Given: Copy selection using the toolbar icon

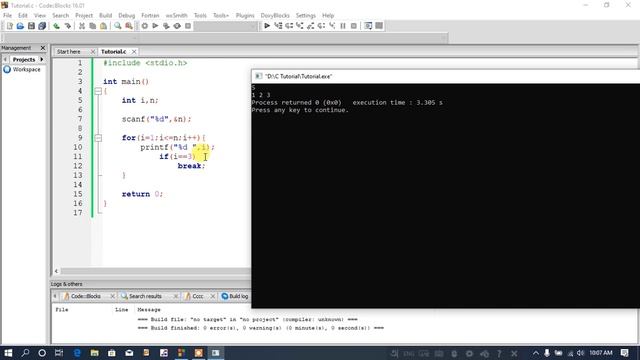Looking at the screenshot, I should click(93, 26).
